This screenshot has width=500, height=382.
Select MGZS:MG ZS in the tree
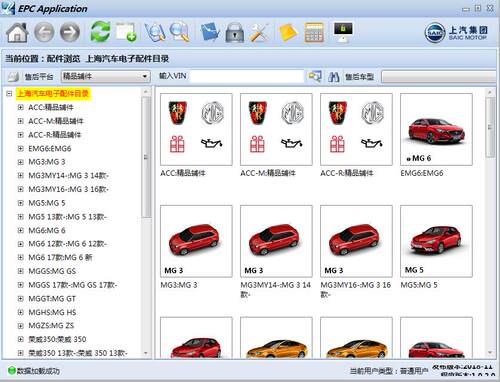[51, 326]
